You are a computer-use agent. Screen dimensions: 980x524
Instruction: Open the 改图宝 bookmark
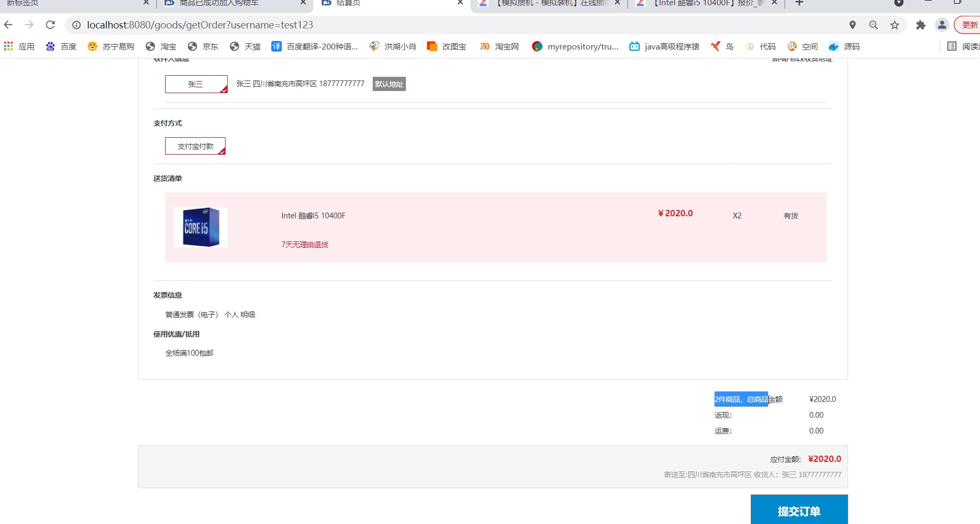(x=446, y=46)
